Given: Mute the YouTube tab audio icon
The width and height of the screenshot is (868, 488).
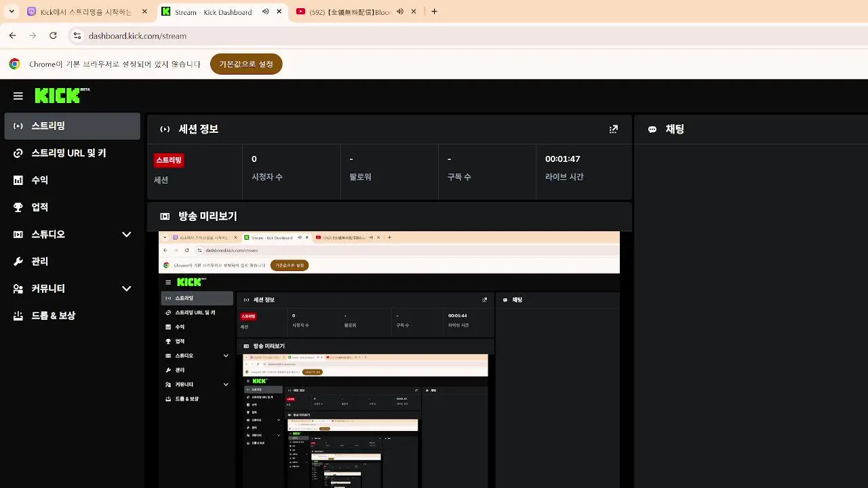Looking at the screenshot, I should 400,12.
